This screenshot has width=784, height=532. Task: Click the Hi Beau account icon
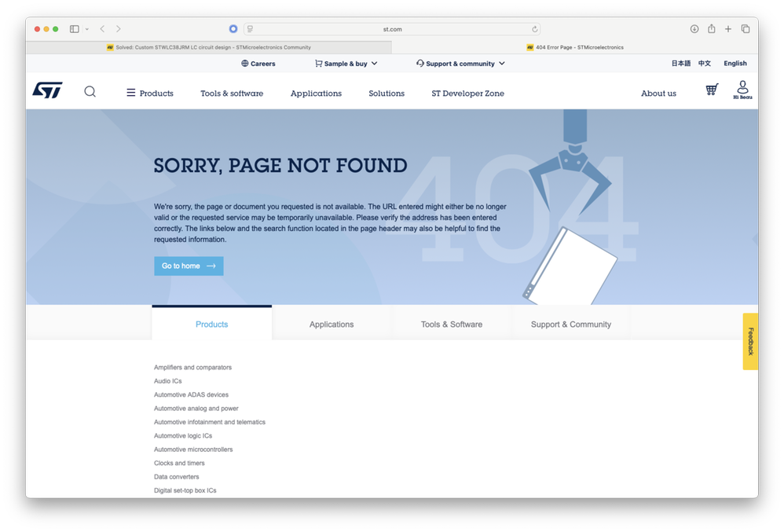pyautogui.click(x=742, y=90)
